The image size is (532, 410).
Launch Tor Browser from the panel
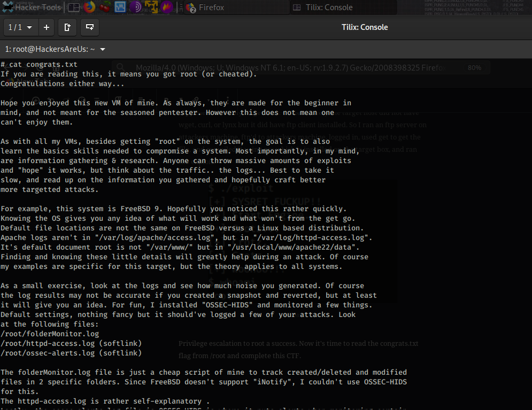136,7
